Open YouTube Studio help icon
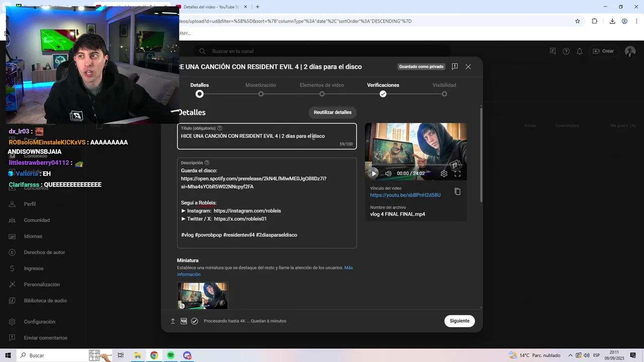This screenshot has width=644, height=362. (x=566, y=51)
